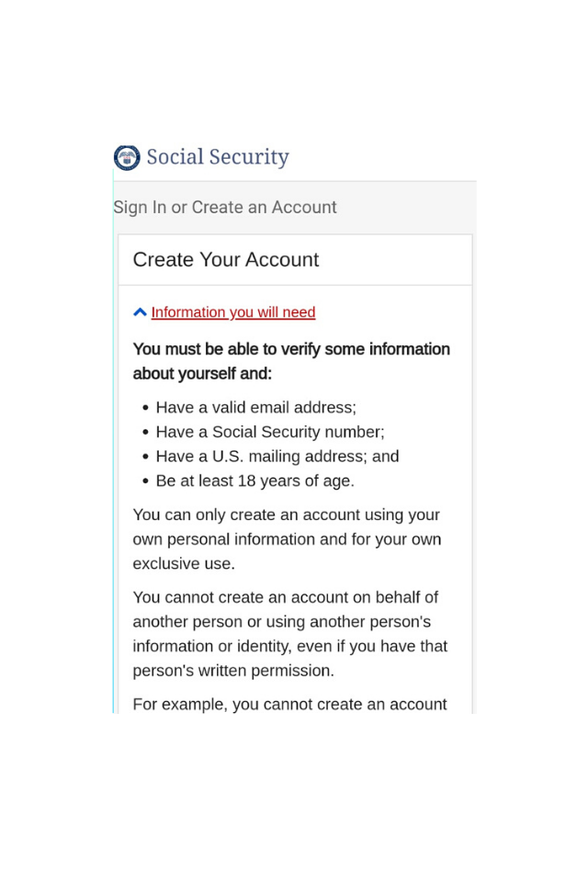Click the "person's written permission." text line
This screenshot has width=588, height=882.
233,671
